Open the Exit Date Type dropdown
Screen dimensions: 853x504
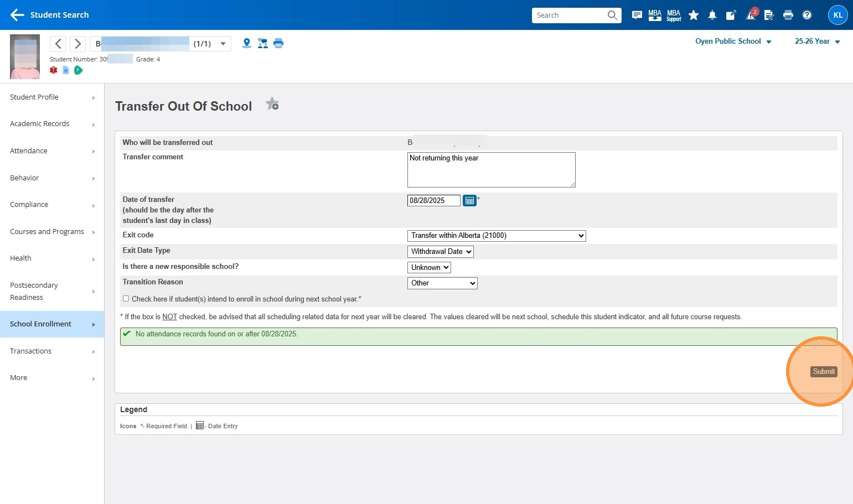click(441, 252)
